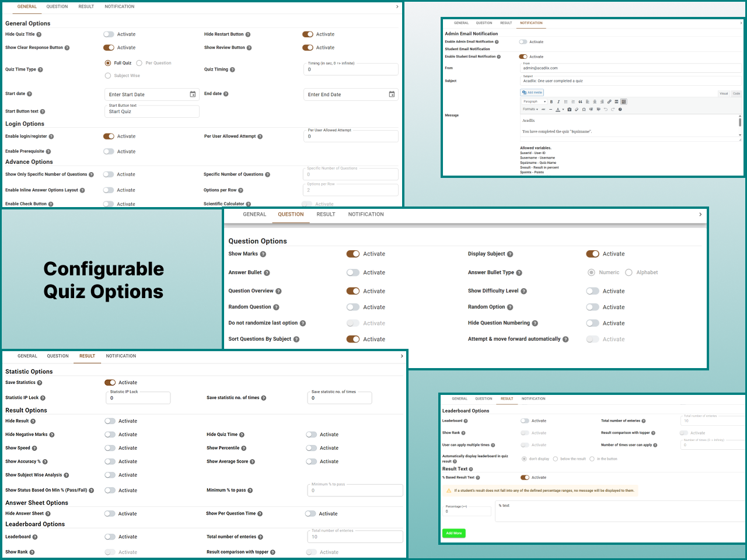Click the green Add More button

pyautogui.click(x=453, y=533)
